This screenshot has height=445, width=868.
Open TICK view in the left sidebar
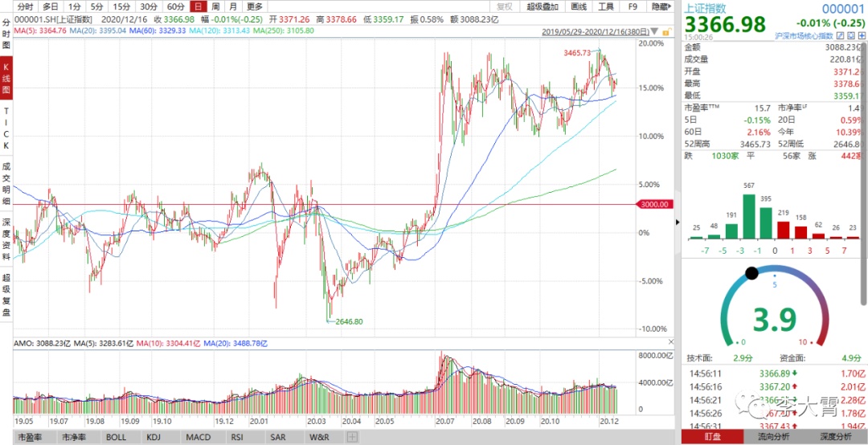point(6,129)
